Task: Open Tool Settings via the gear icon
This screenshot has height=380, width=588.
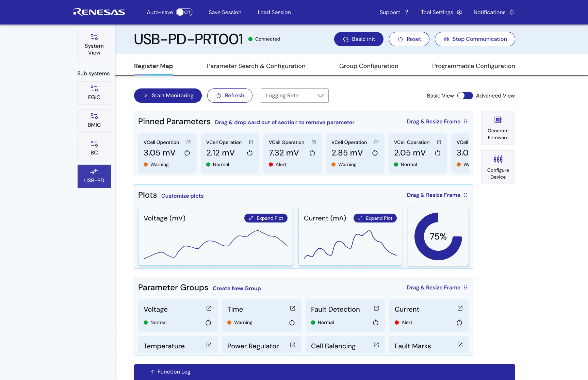Action: [x=459, y=12]
